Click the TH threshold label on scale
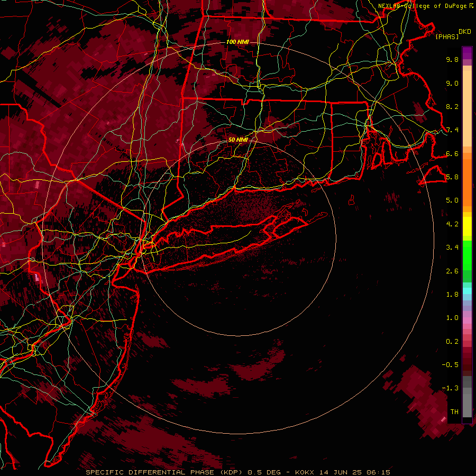The width and height of the screenshot is (476, 476). click(x=454, y=412)
